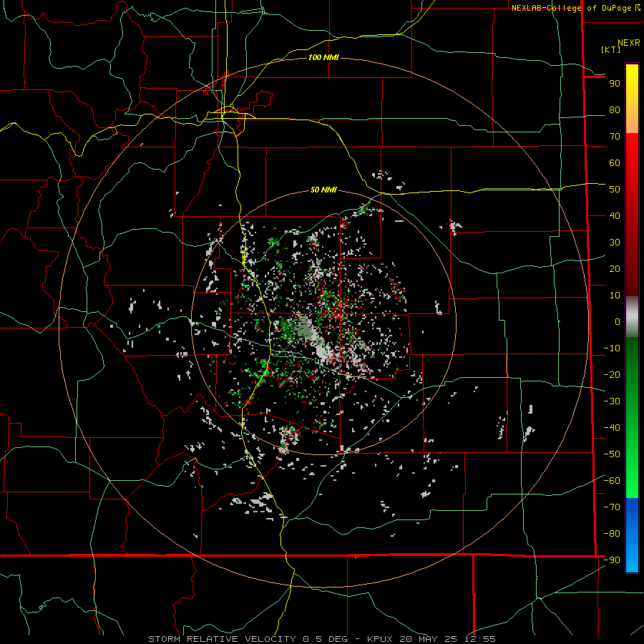This screenshot has height=644, width=644.
Task: Select the positive 10 scale value
Action: click(615, 296)
